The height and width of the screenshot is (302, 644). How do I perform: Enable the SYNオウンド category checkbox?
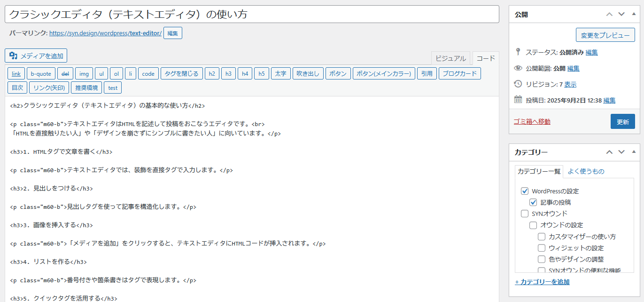pos(524,214)
